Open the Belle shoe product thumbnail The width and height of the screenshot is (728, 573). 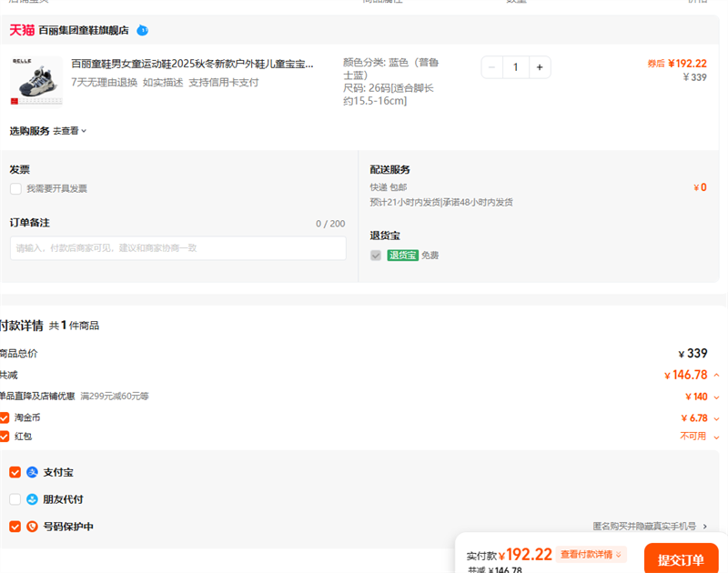(x=36, y=80)
